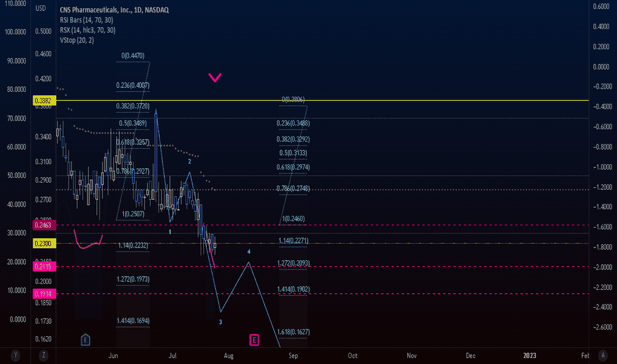Select the 0.5(0.3489) Fibonacci label

pyautogui.click(x=133, y=123)
